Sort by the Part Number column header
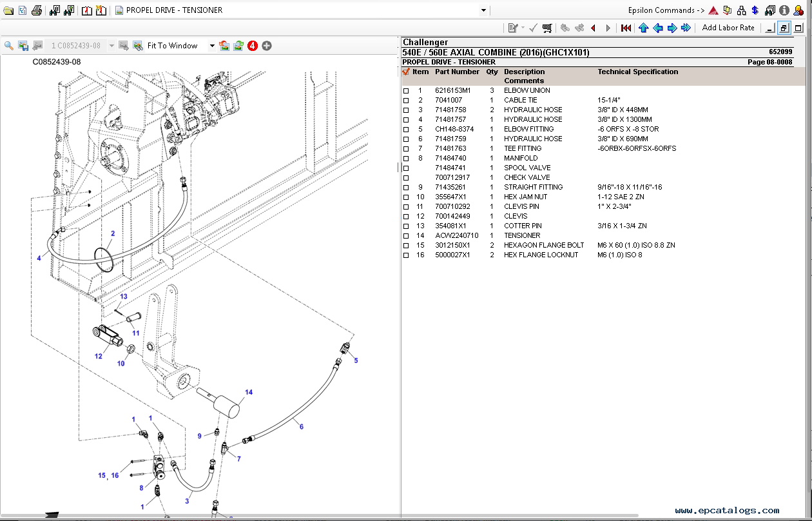 click(457, 72)
